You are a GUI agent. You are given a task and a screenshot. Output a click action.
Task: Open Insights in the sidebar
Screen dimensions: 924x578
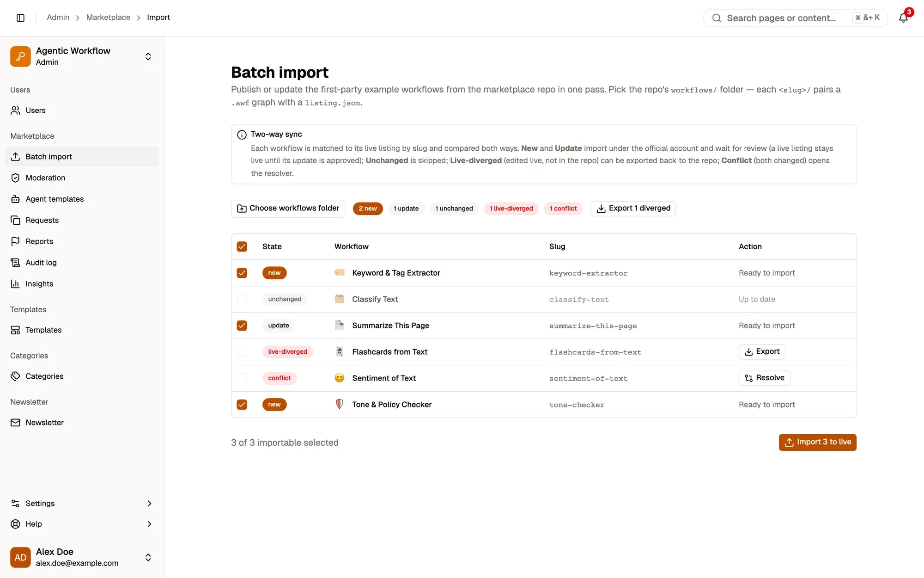[x=82, y=284]
